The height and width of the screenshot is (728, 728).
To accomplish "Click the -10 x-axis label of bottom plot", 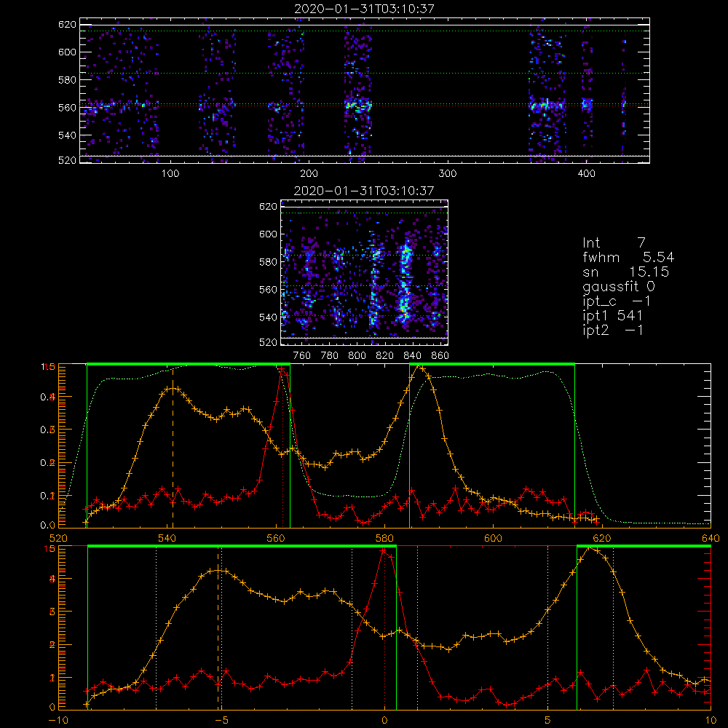I will [x=58, y=720].
